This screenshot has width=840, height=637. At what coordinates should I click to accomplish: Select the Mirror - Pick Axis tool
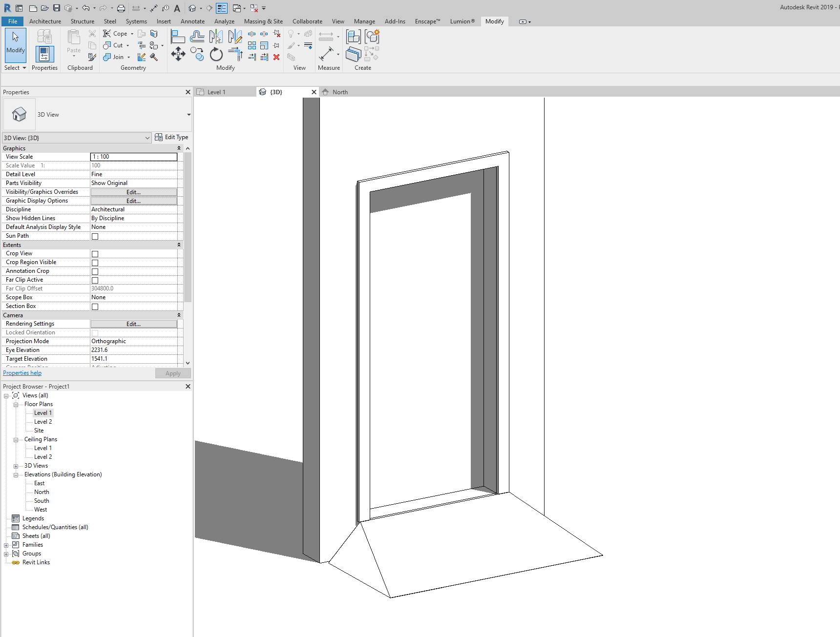coord(216,36)
